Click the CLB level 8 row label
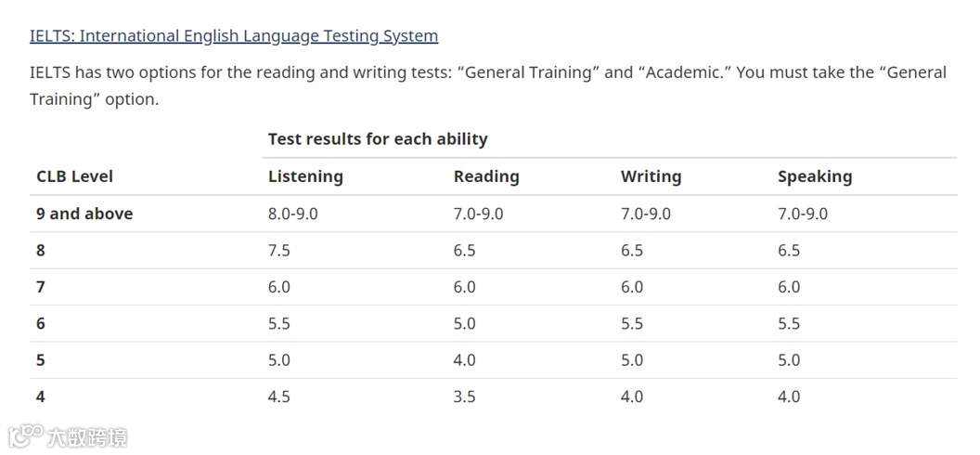 [x=41, y=251]
